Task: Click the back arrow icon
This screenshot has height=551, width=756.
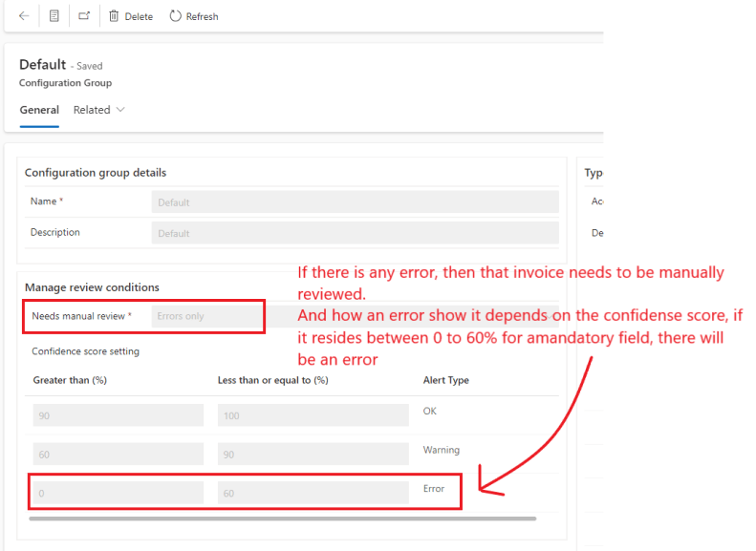Action: click(24, 16)
